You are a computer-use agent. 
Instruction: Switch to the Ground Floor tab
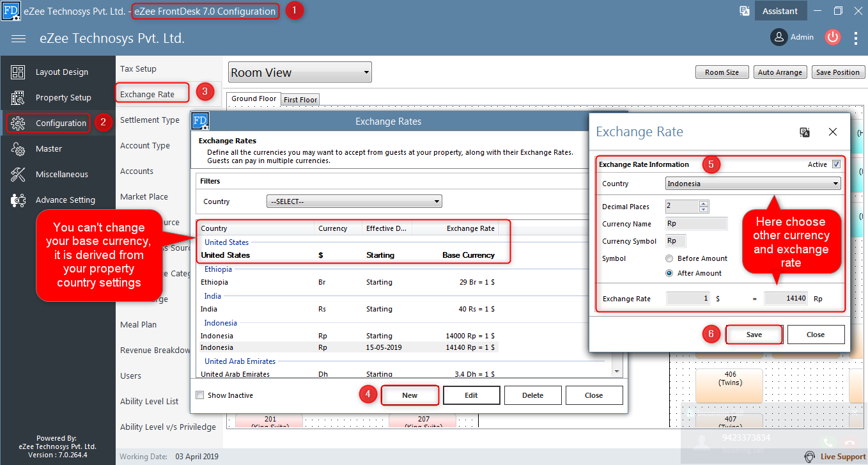click(x=254, y=99)
